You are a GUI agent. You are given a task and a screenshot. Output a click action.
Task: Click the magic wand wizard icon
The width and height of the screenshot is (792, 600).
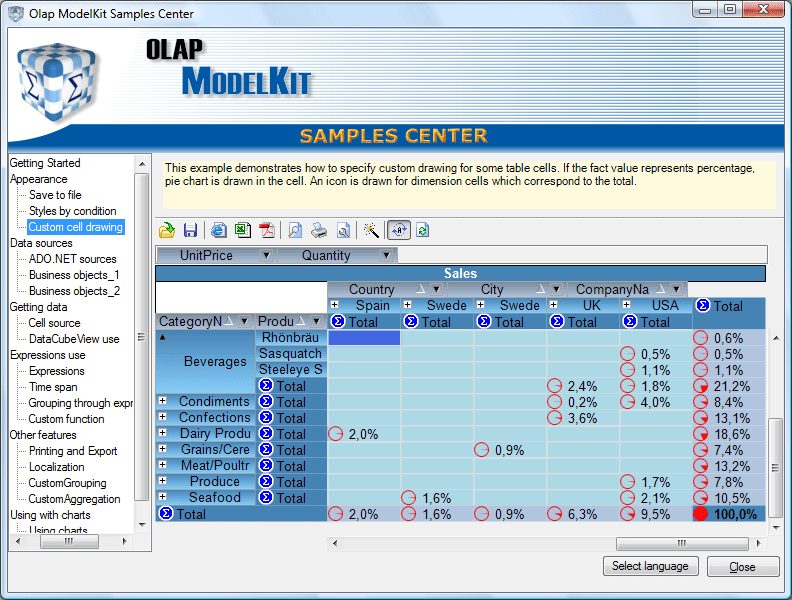point(371,230)
